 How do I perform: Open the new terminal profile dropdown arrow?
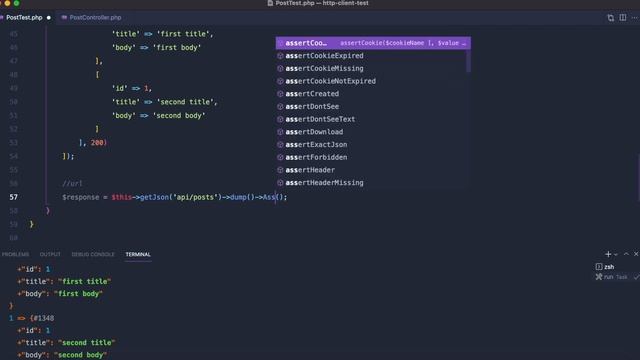pyautogui.click(x=616, y=255)
